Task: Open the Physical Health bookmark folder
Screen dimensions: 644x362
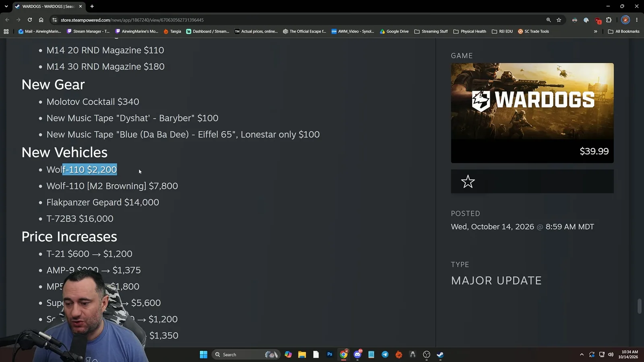Action: click(x=469, y=31)
